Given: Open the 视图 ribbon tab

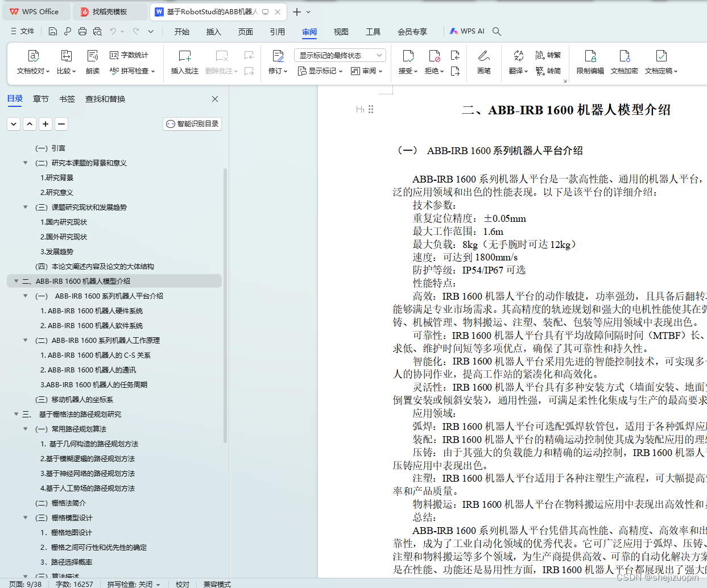Looking at the screenshot, I should coord(341,31).
